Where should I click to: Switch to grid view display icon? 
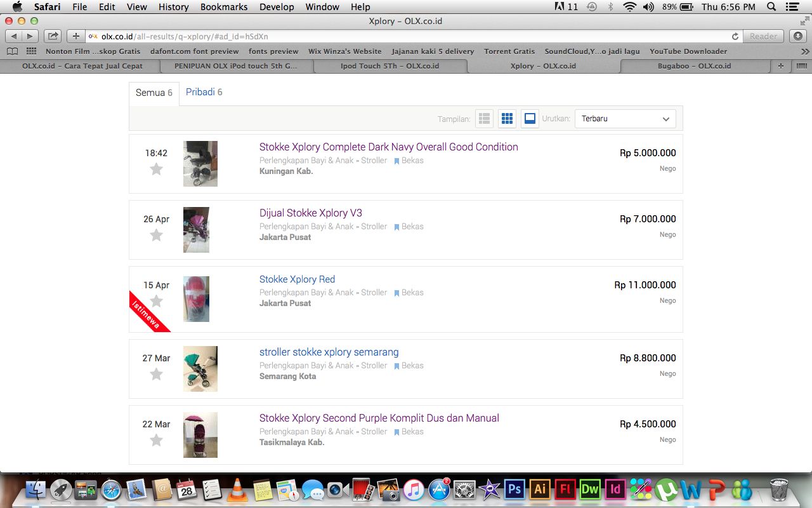point(507,119)
